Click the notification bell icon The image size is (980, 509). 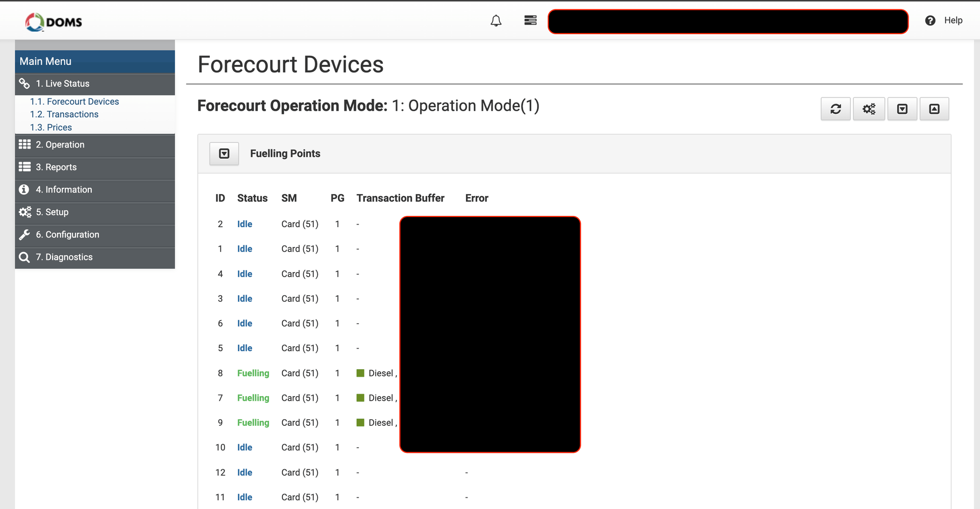[496, 21]
